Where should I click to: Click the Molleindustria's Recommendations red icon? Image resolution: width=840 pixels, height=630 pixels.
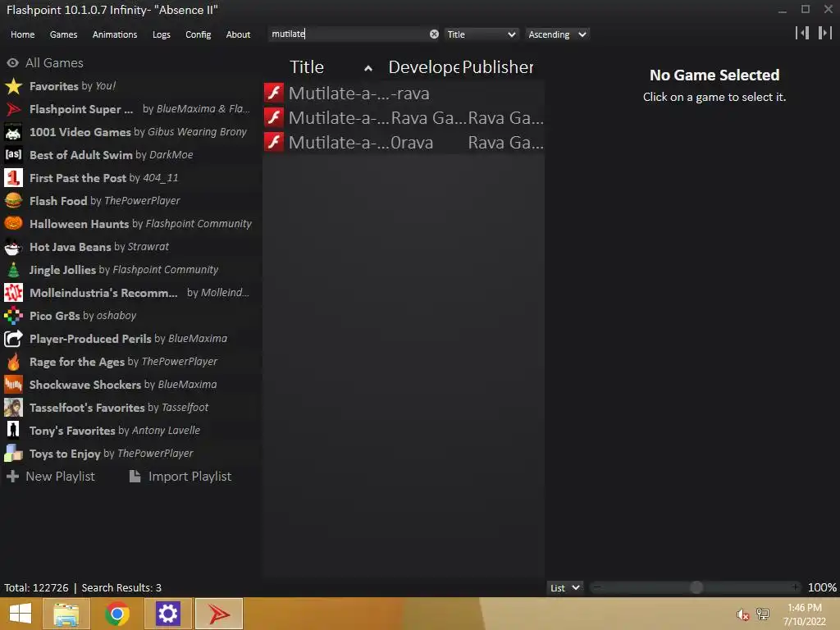[13, 293]
